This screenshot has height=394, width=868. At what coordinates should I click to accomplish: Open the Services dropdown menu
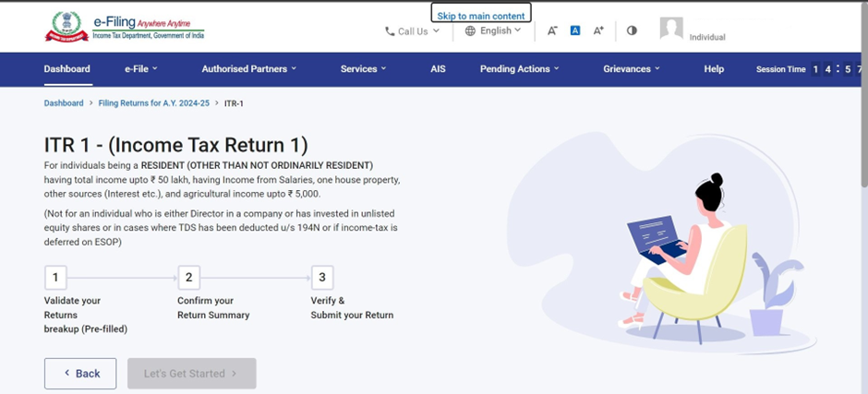coord(363,69)
